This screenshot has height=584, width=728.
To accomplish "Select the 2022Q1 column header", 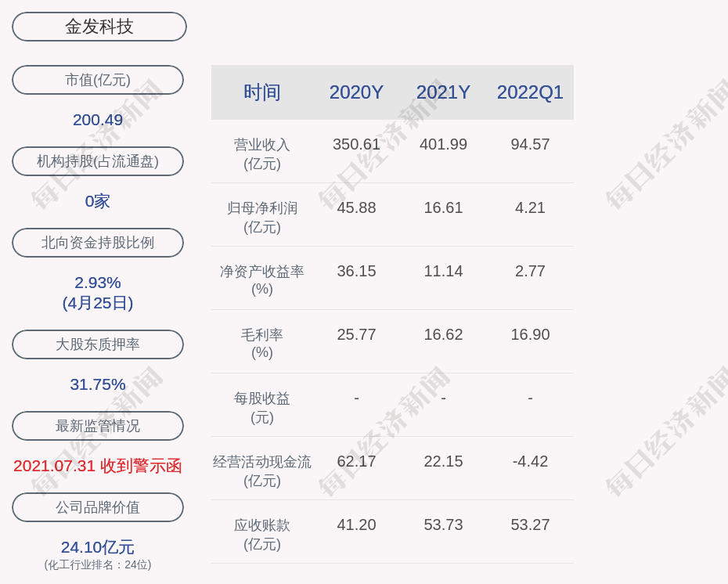I will (x=530, y=92).
